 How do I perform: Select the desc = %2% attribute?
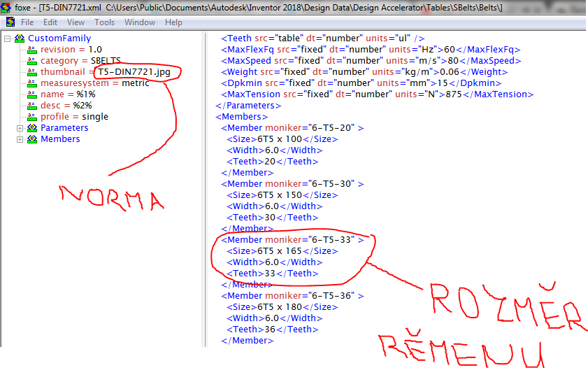click(66, 106)
